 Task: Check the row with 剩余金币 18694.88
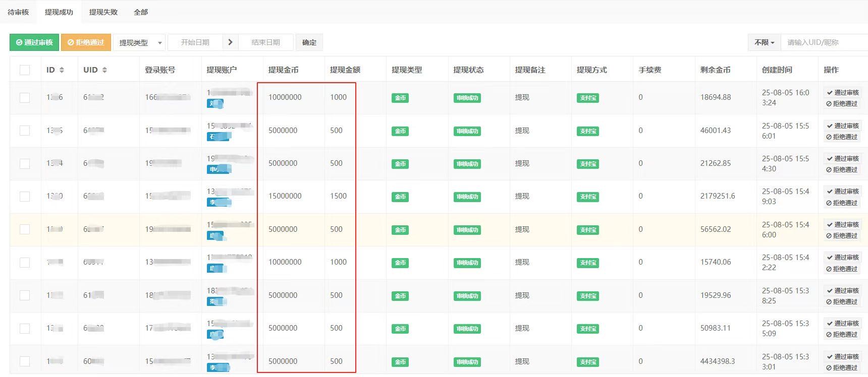tap(25, 98)
